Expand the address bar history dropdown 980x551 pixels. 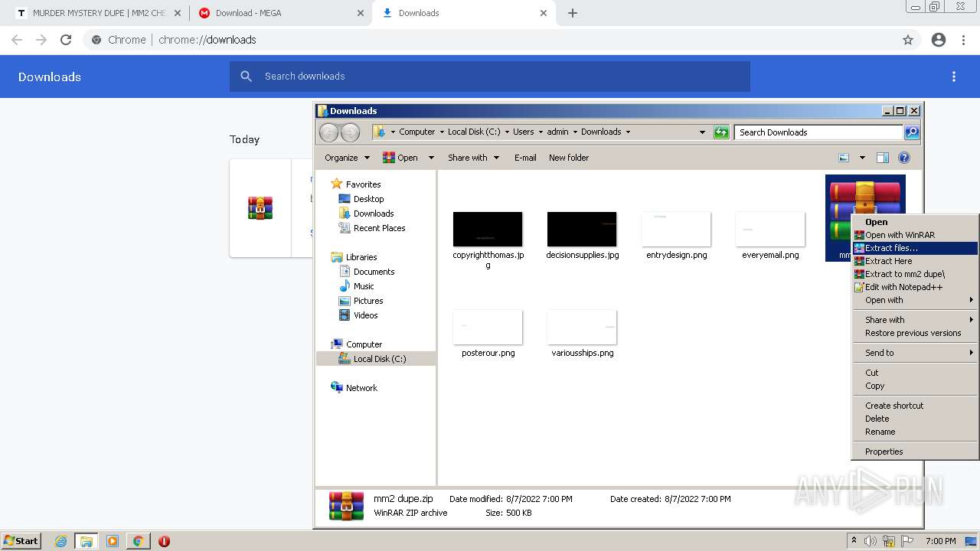[702, 132]
